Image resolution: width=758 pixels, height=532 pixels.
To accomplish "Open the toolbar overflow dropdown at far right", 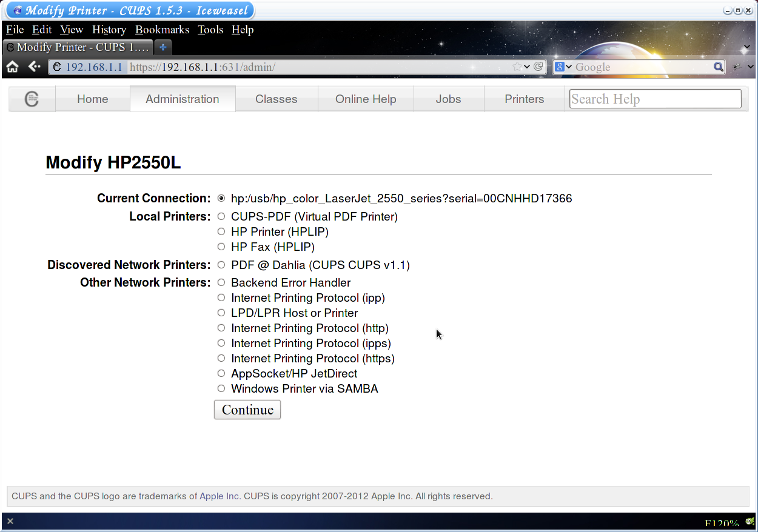I will [x=751, y=67].
